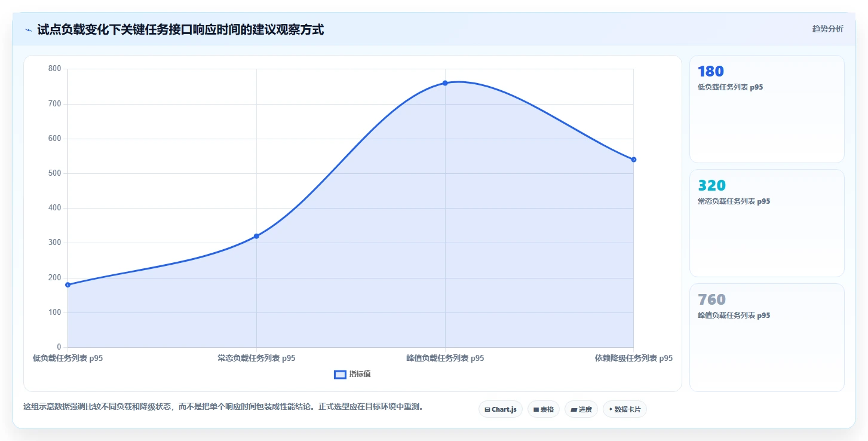Open the 趋势分析 link in the header
The image size is (868, 441).
pos(827,29)
